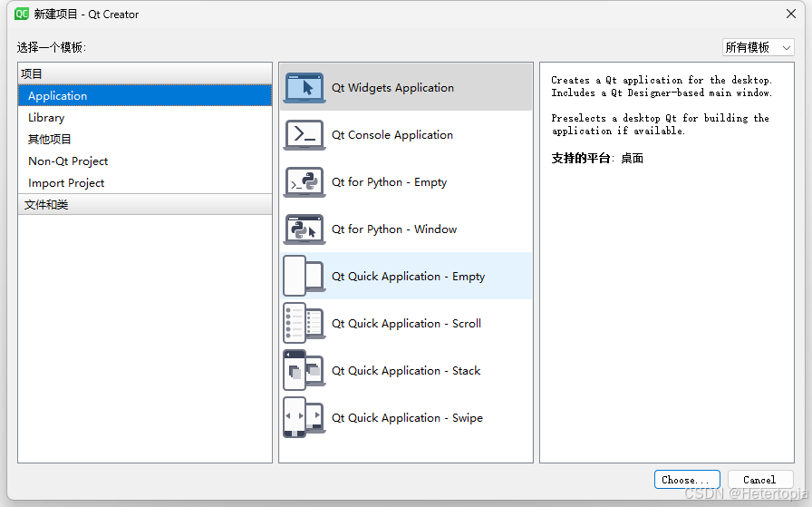Click the Qt Quick Application Scroll icon

pos(304,323)
